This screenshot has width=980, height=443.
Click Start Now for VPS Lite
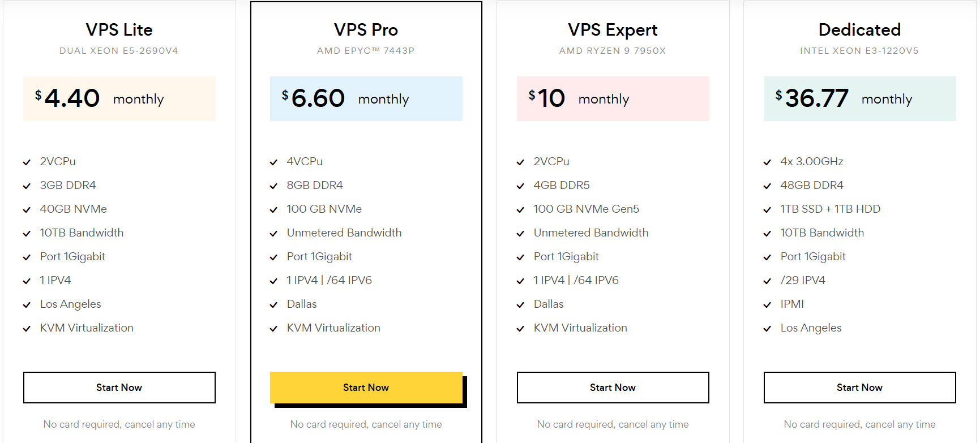[119, 388]
